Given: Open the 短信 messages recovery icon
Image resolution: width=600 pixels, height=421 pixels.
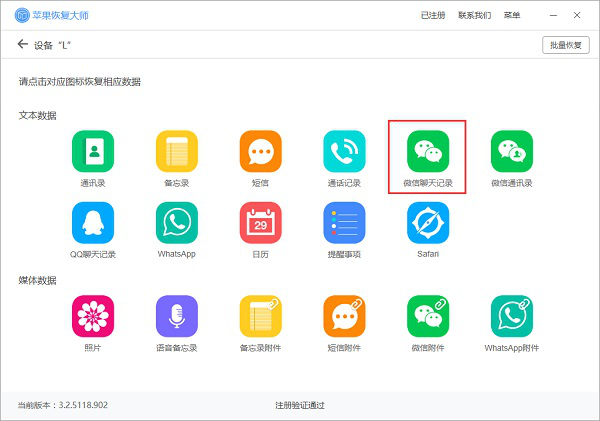Looking at the screenshot, I should [260, 152].
